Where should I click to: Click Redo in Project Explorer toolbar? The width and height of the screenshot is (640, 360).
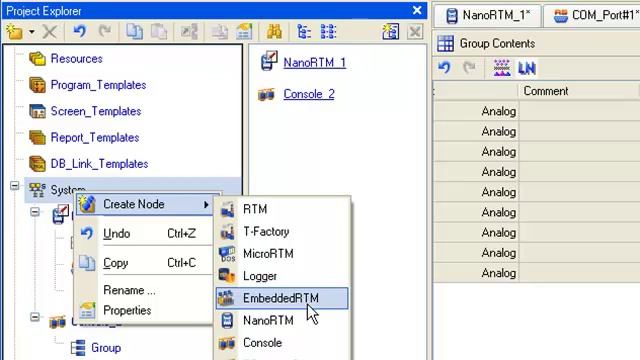tap(105, 31)
